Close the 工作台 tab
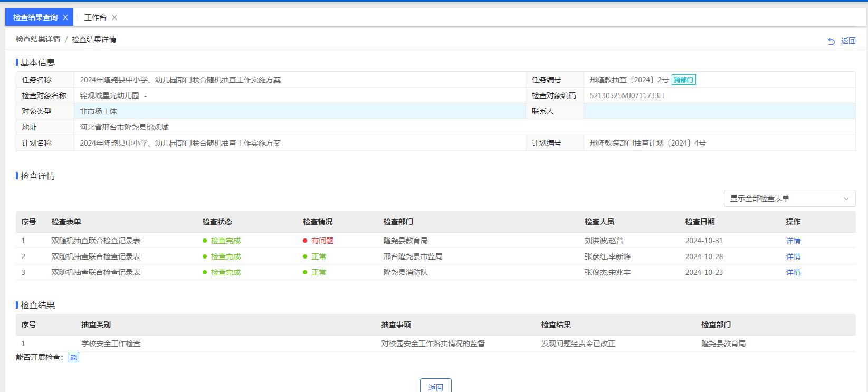This screenshot has height=392, width=868. point(114,17)
